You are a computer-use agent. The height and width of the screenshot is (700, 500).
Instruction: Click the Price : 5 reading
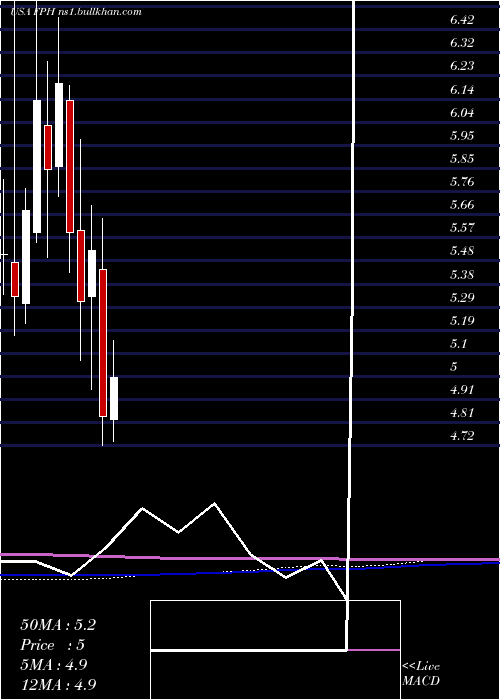[52, 645]
